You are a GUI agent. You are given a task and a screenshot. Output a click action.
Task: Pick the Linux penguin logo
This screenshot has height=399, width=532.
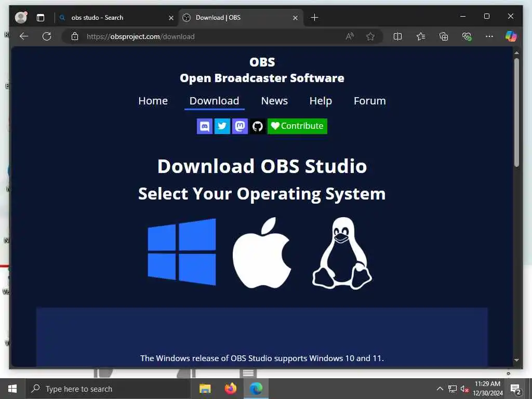pos(342,253)
